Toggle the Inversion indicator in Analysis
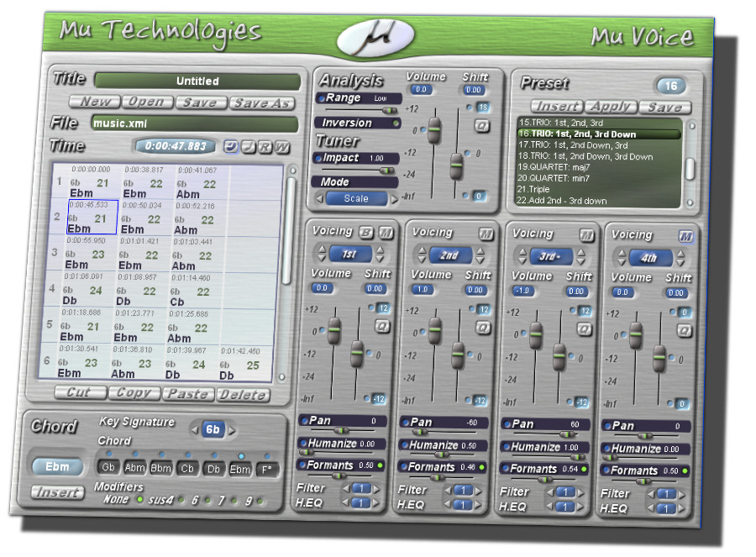Screen dimensions: 756x557 tap(396, 123)
